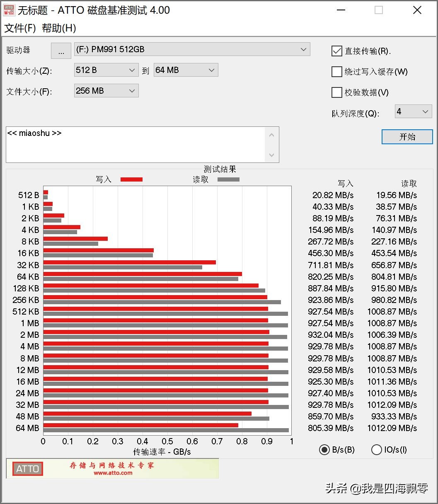Open the 文件(F) menu

(x=20, y=28)
